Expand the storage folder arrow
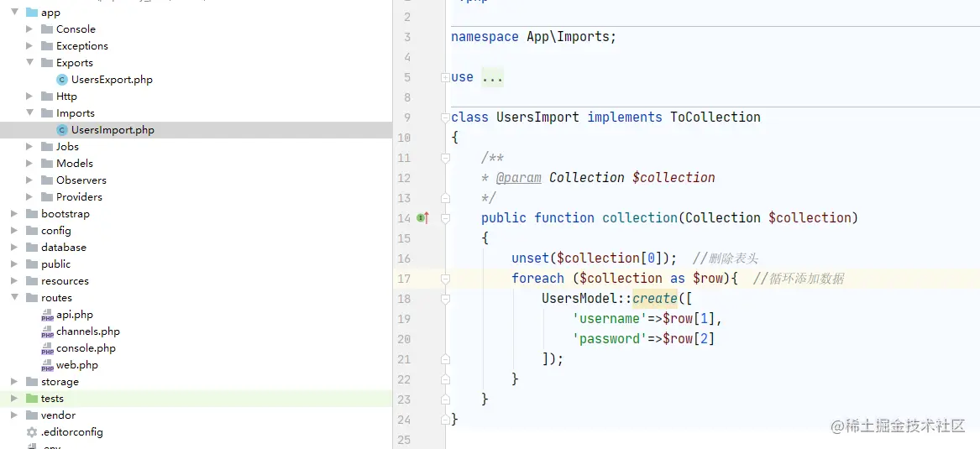 [x=14, y=382]
